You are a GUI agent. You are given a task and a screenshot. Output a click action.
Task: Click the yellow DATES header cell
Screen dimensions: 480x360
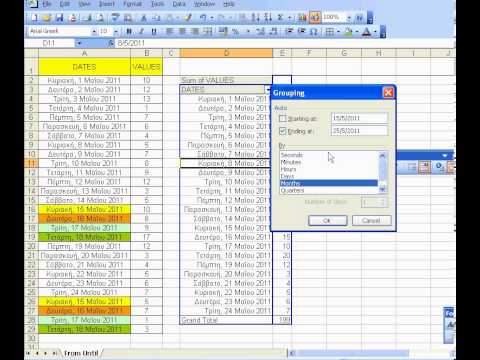tap(84, 67)
